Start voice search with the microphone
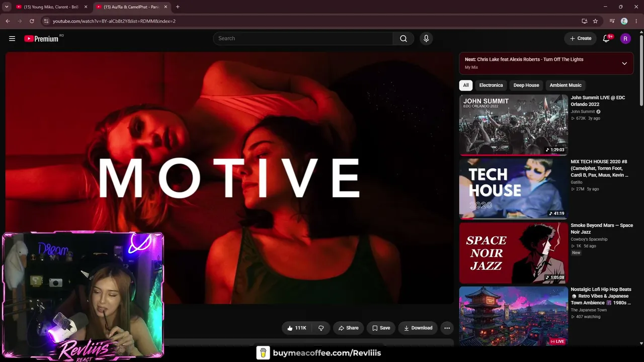Screen dimensions: 644x362 click(x=426, y=39)
